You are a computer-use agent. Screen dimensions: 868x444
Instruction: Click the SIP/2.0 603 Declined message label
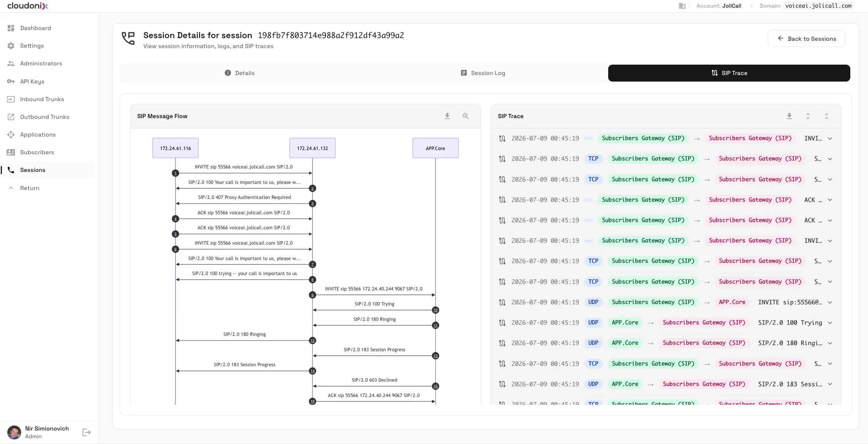tap(375, 380)
